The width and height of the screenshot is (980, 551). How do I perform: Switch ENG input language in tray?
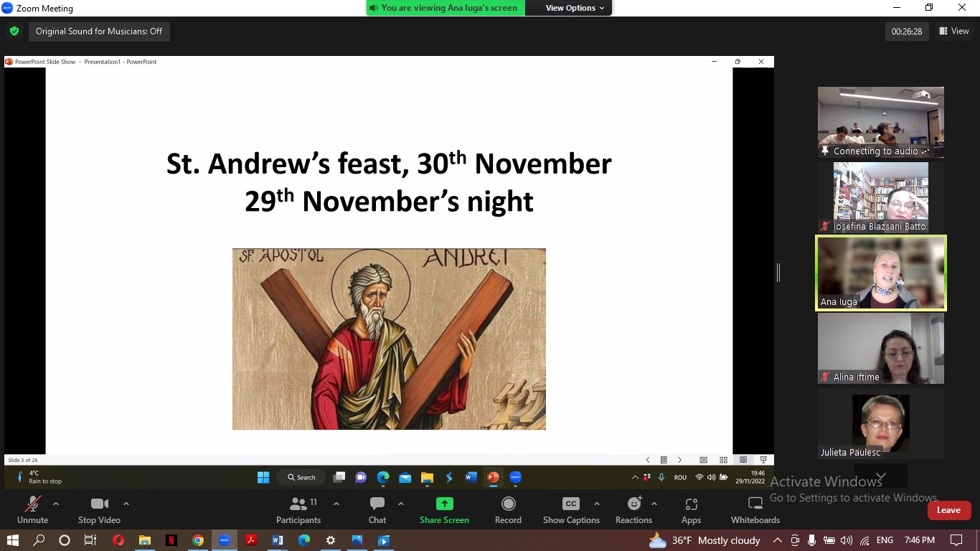(885, 540)
